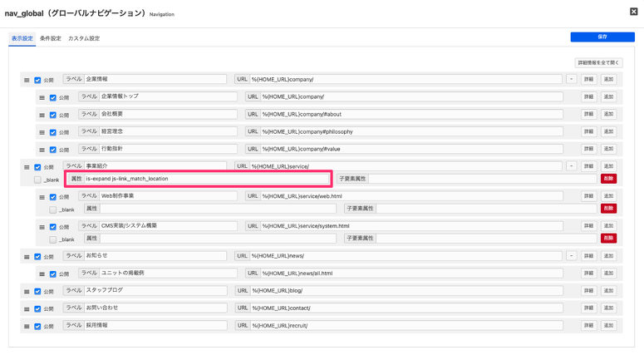The image size is (644, 355).
Task: Click drag handle of 会社概要 row
Action: [x=42, y=116]
